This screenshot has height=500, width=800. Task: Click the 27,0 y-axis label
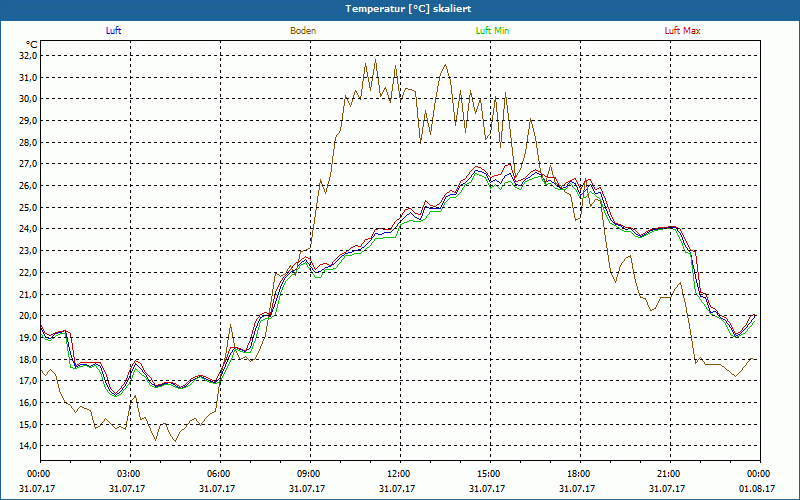pos(28,164)
